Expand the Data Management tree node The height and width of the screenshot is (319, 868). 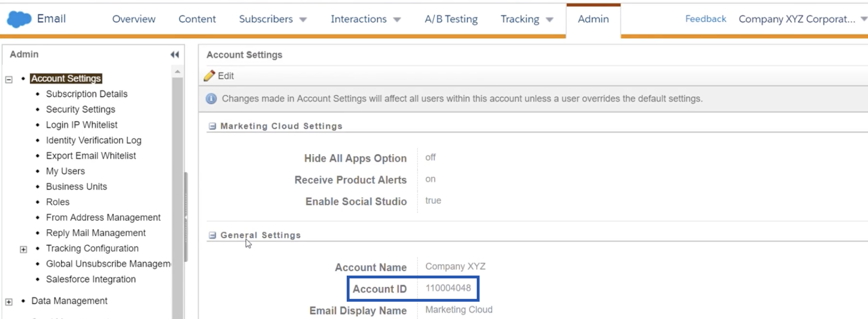coord(9,302)
